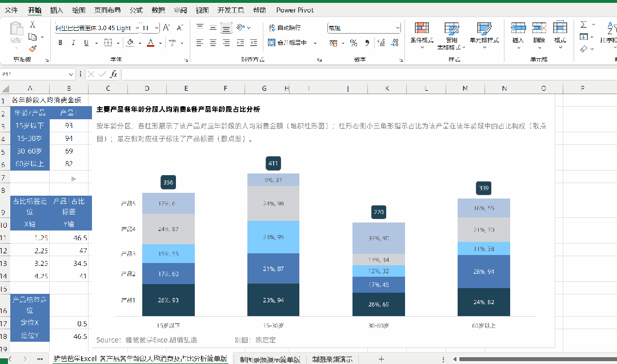617x364 pixels.
Task: Open the Power Pivot tab
Action: (295, 10)
